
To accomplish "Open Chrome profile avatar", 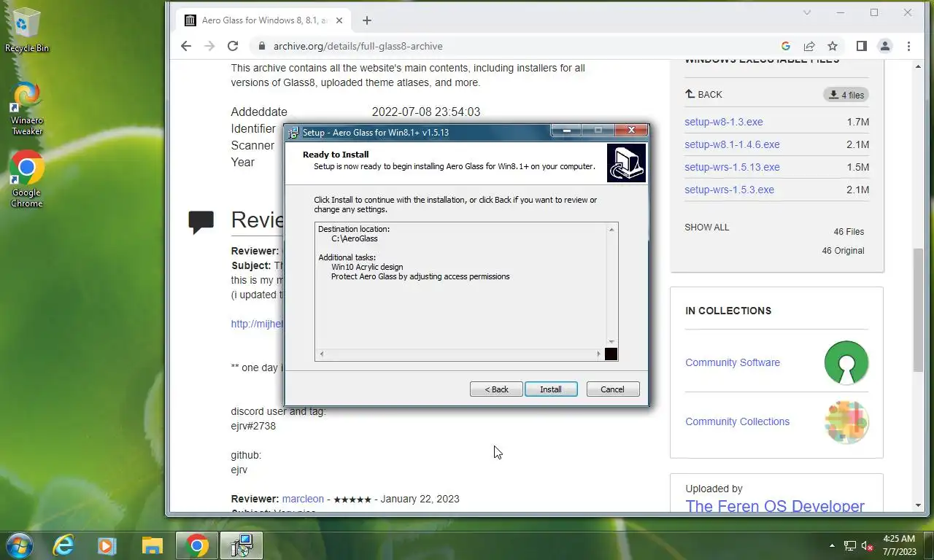I will [x=885, y=46].
